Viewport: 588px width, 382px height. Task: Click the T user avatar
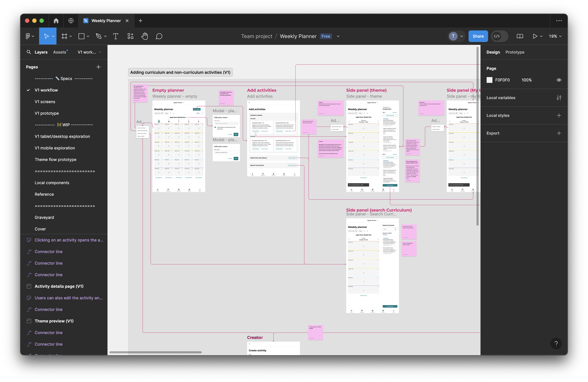[x=453, y=36]
